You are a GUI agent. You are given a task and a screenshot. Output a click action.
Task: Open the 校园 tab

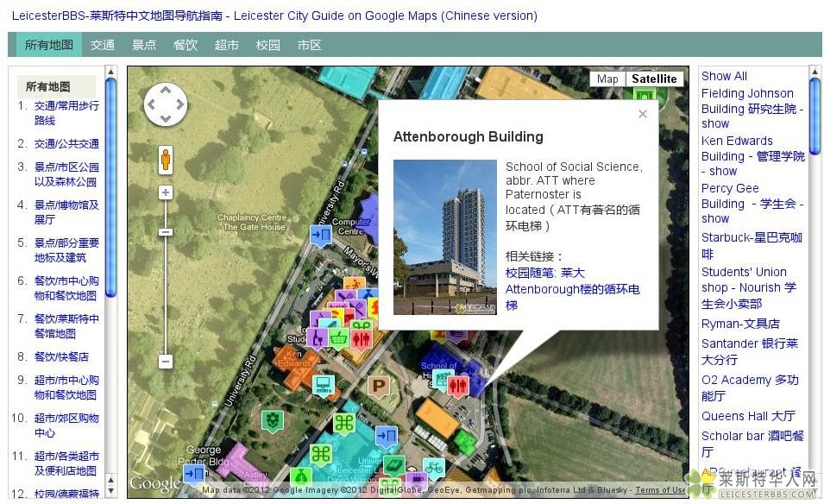pyautogui.click(x=268, y=45)
